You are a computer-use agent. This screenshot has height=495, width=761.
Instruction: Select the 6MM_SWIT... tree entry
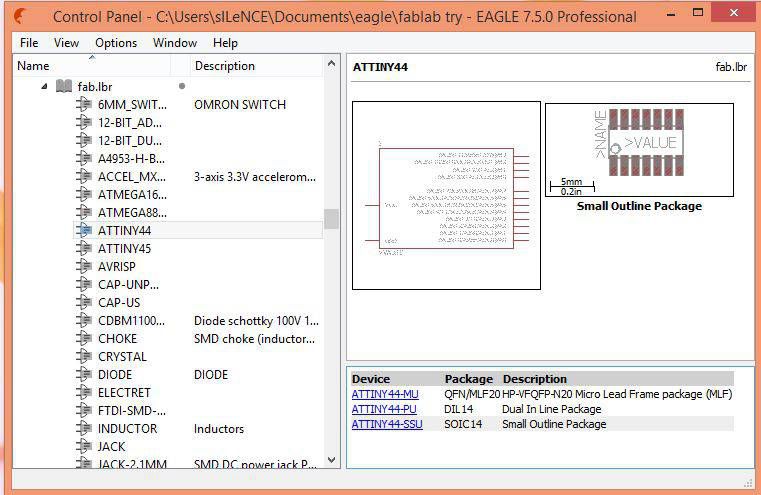132,105
